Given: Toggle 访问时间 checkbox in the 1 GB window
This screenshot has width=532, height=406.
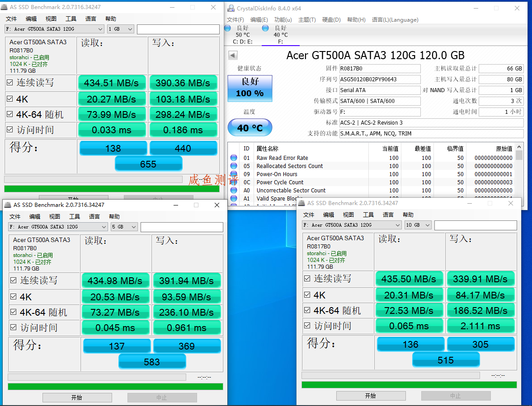Looking at the screenshot, I should (10, 130).
